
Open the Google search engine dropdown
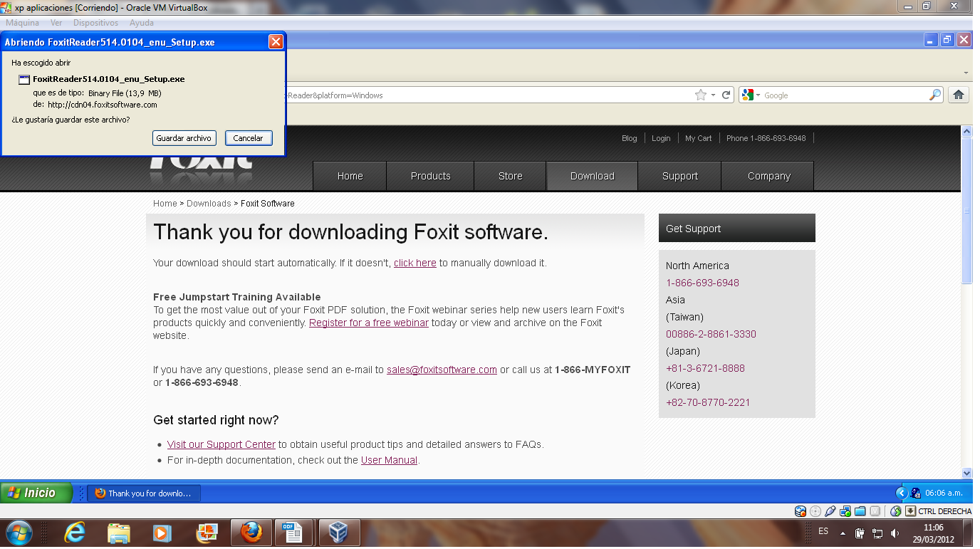click(751, 95)
